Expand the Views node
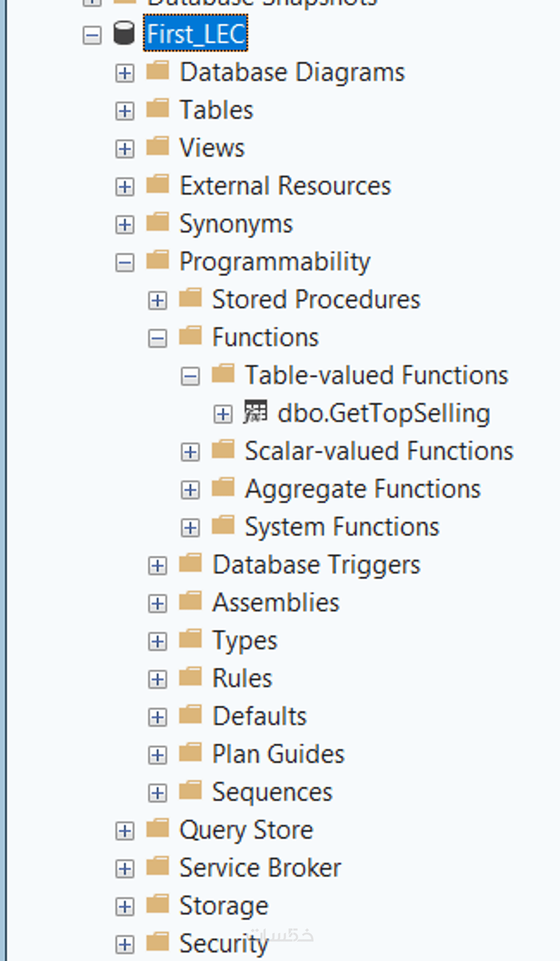Screen dimensions: 560x961 pos(125,149)
